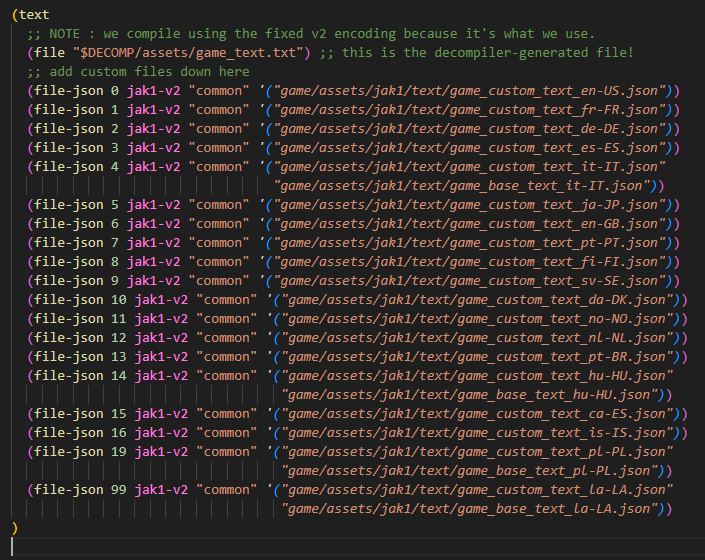
Task: Click the "(text" keyword on the first line
Action: (31, 14)
